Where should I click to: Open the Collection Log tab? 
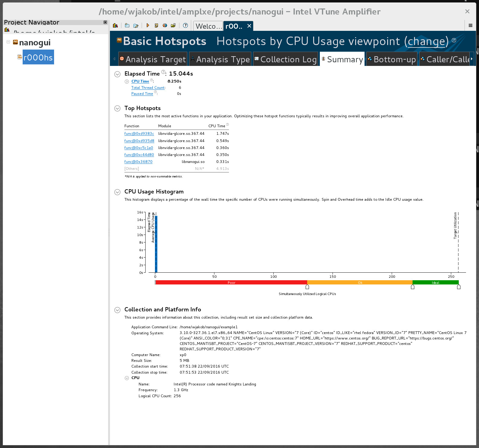[x=285, y=59]
